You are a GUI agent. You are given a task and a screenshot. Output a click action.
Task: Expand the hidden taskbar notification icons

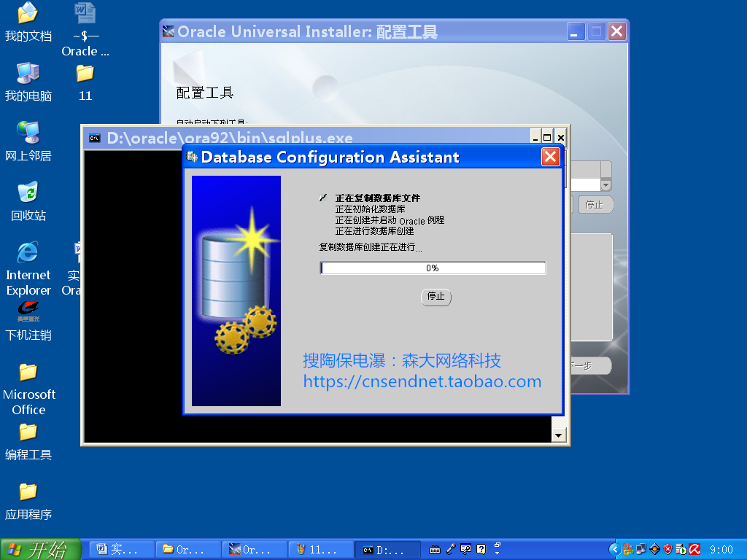(615, 549)
